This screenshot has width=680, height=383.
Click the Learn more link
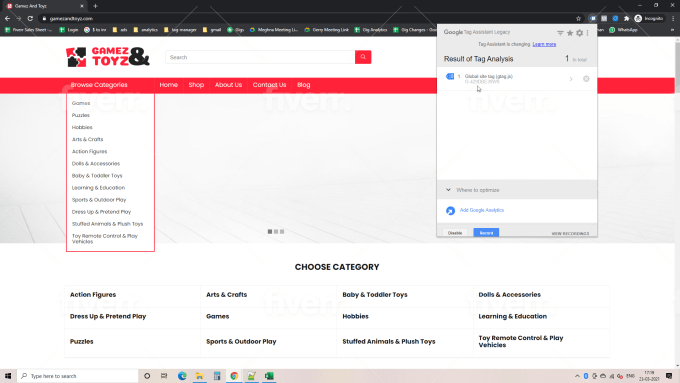[x=544, y=44]
